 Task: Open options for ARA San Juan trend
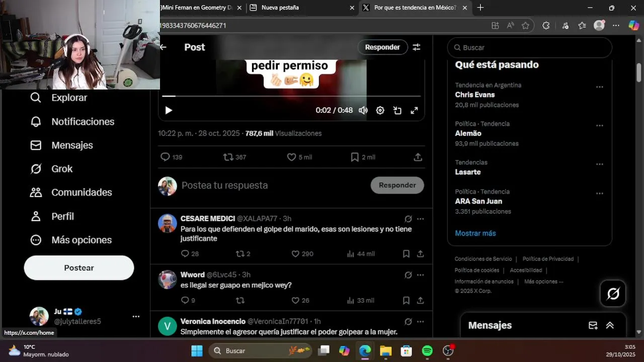tap(599, 194)
